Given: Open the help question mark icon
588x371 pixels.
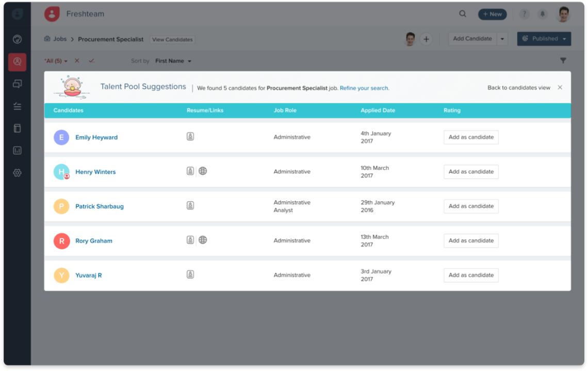Looking at the screenshot, I should 524,14.
